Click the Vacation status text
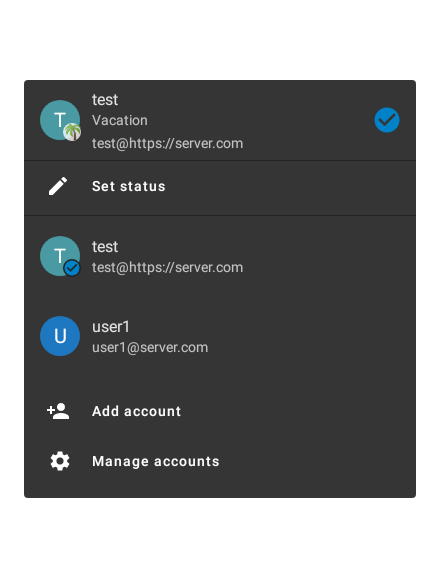Screen dimensions: 440x578 120,121
